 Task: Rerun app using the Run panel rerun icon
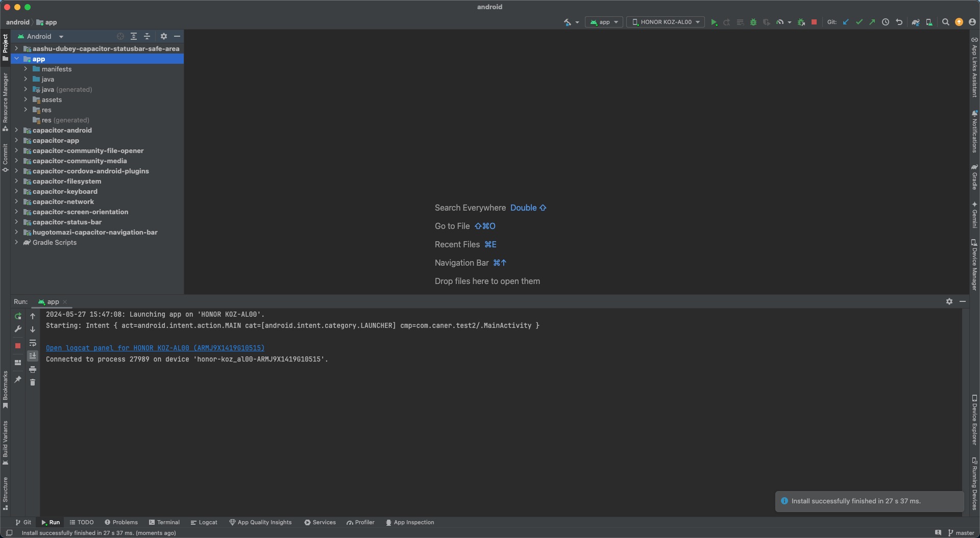point(18,316)
